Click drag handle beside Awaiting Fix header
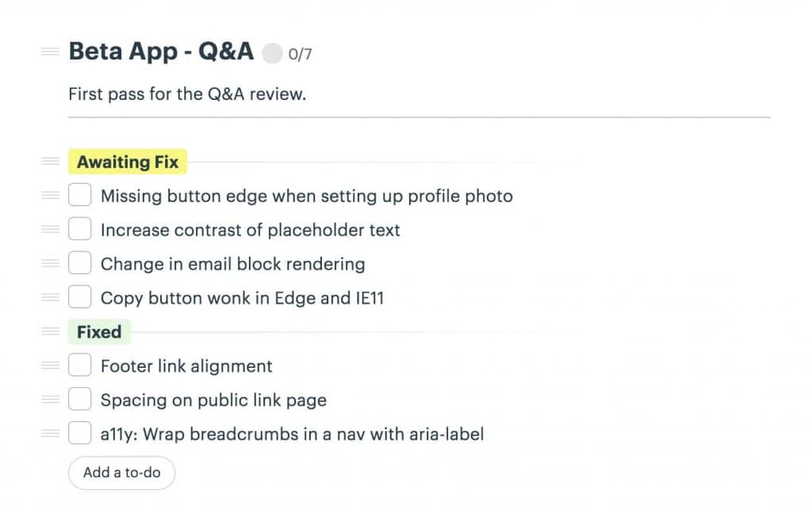 coord(51,162)
